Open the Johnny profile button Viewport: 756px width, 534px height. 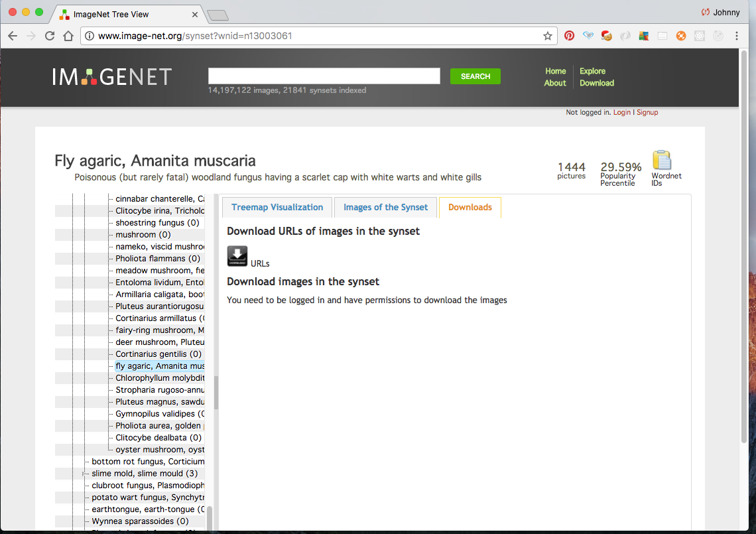coord(720,13)
